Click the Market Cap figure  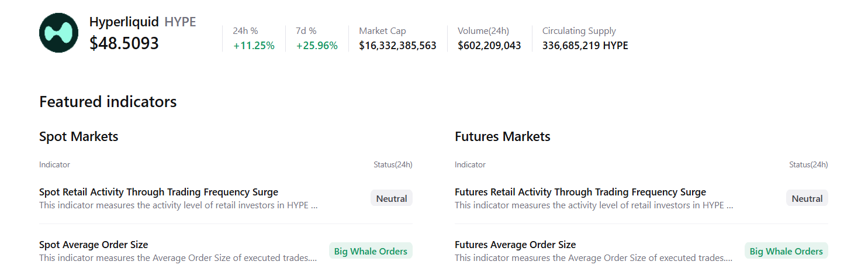(397, 46)
